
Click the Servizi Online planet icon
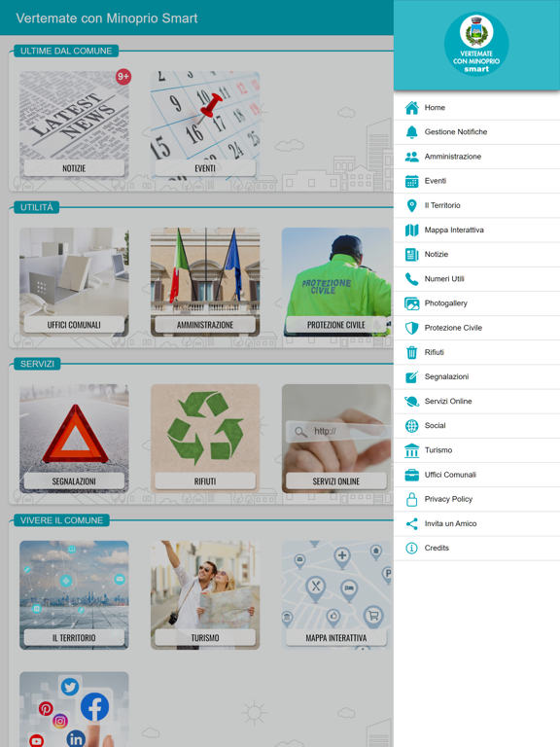tap(411, 401)
